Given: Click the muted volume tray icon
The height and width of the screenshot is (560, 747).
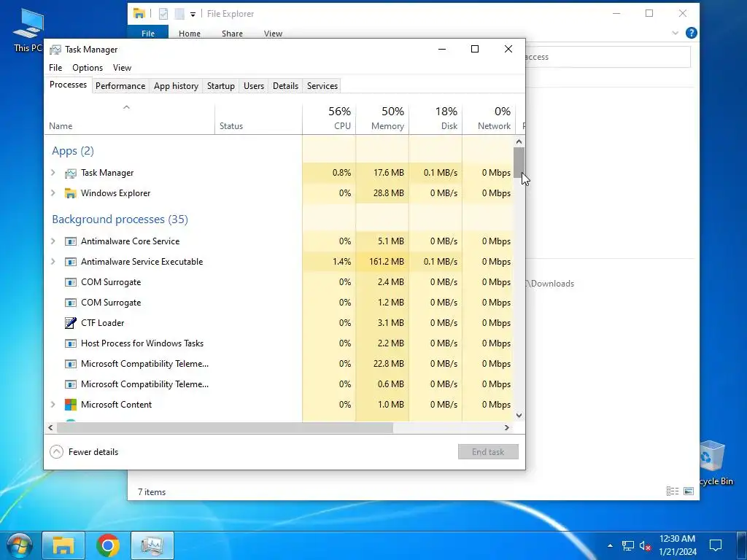Looking at the screenshot, I should 645,545.
